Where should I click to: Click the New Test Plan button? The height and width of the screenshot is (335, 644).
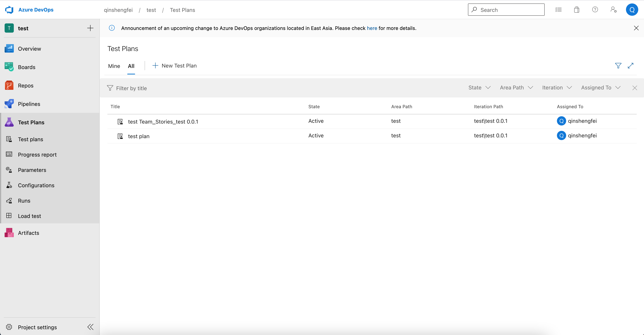(175, 66)
